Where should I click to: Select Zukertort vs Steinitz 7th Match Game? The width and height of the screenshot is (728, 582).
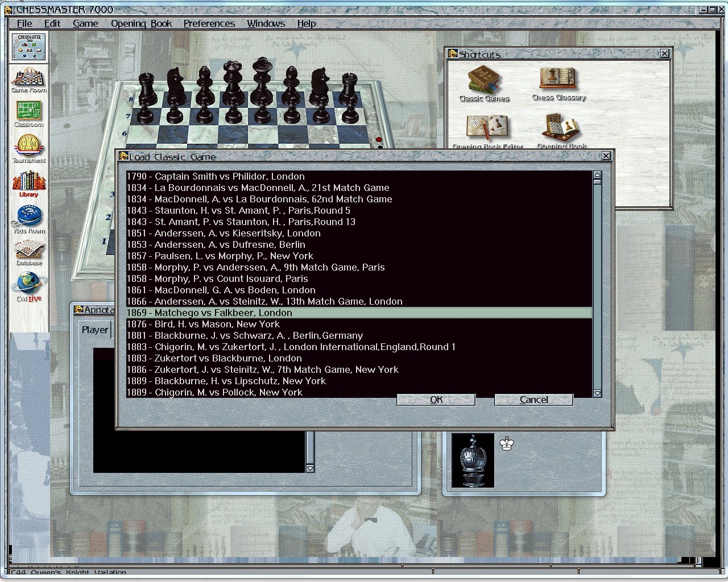[359, 369]
